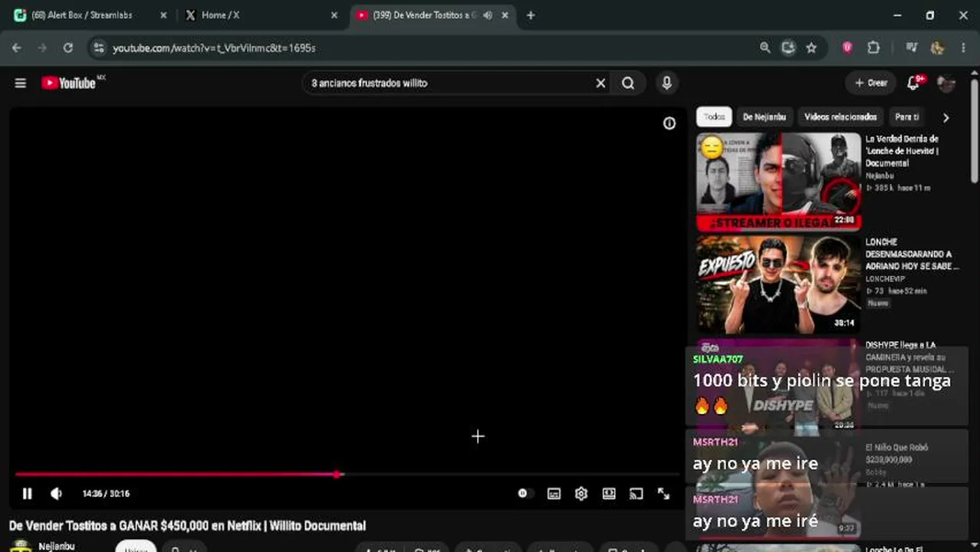980x552 pixels.
Task: Select the De Nejianbu filter chip
Action: click(765, 117)
